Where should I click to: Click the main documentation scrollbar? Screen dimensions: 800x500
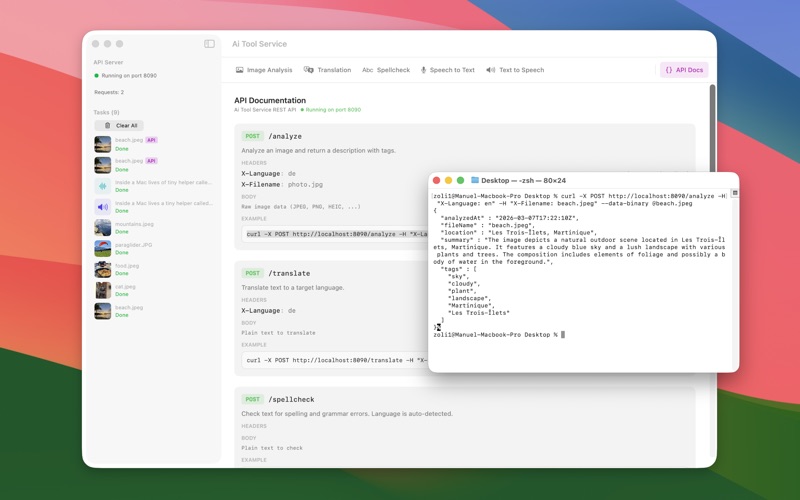click(x=712, y=128)
